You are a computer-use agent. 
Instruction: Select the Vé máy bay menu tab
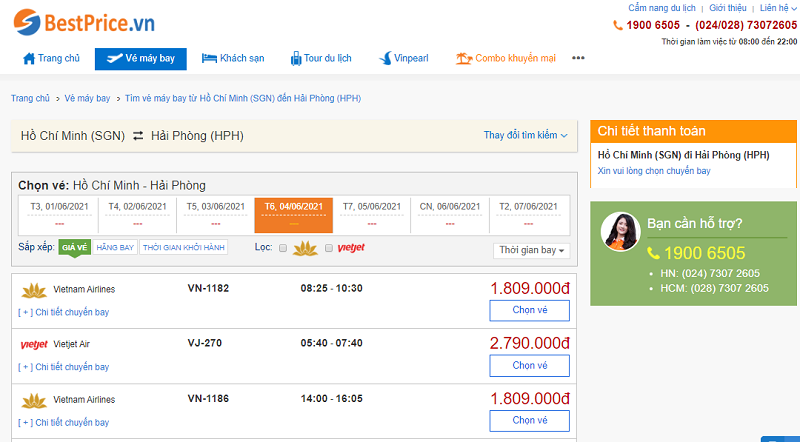[x=141, y=59]
